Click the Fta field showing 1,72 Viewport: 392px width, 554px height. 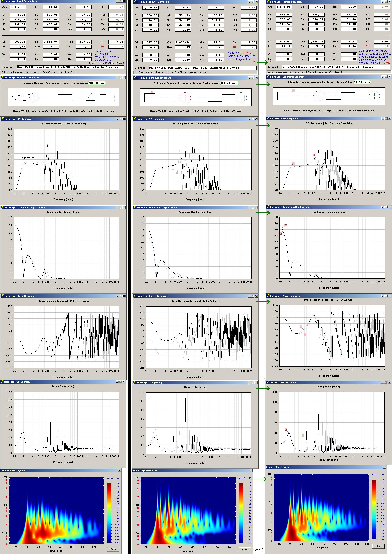tap(116, 7)
